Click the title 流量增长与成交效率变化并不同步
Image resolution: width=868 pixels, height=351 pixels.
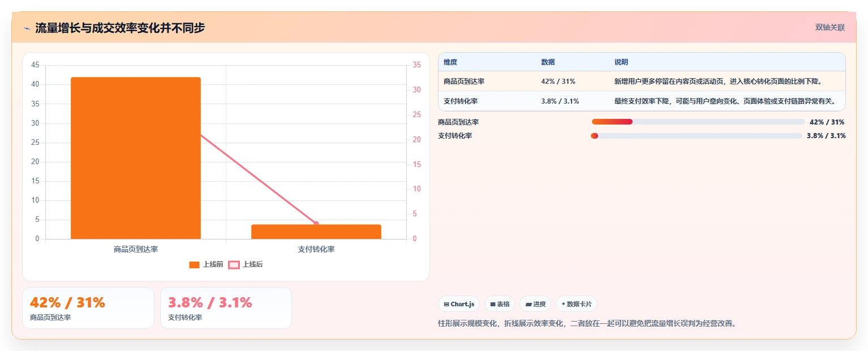point(120,28)
